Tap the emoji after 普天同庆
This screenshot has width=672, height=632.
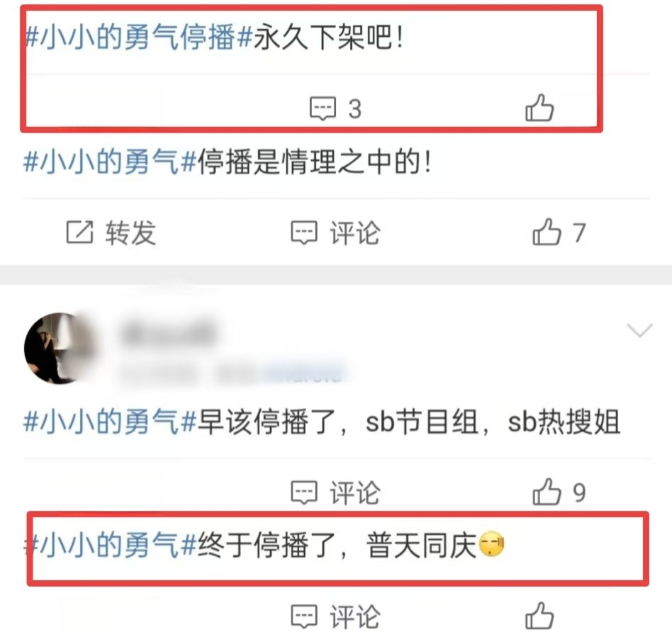(x=491, y=544)
